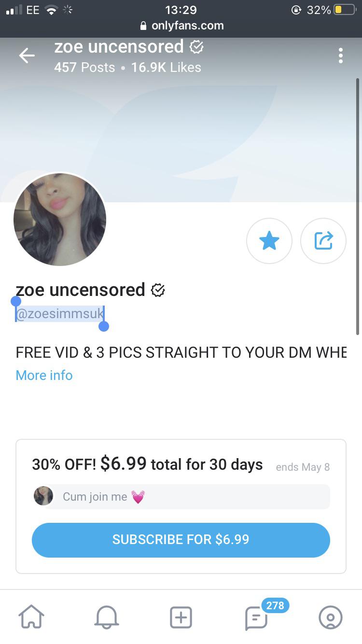Screen dimensions: 362x644
Task: Tap the verified badge beside profile name
Action: (x=158, y=290)
